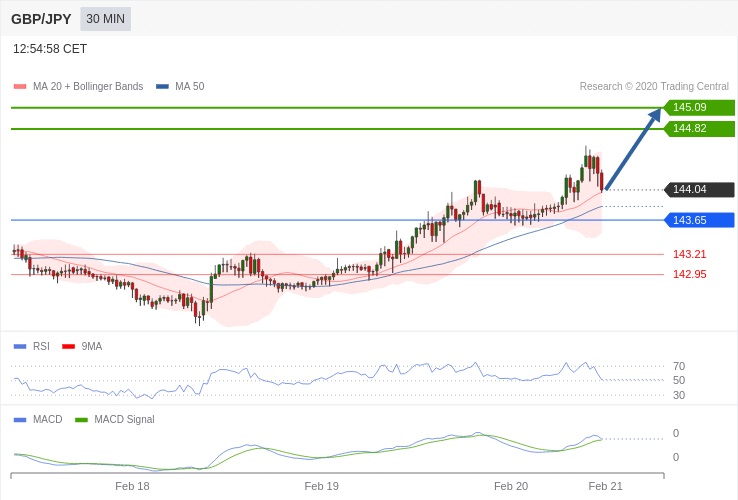Click the Research © 2020 Trading Central credit
The image size is (738, 500).
654,87
